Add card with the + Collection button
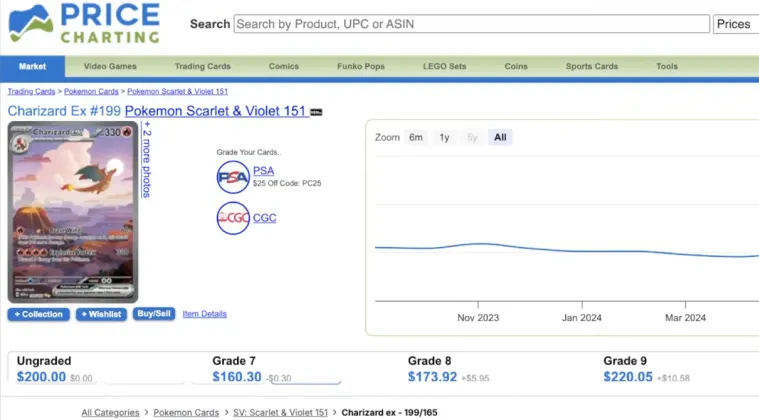This screenshot has height=420, width=759. click(x=39, y=314)
